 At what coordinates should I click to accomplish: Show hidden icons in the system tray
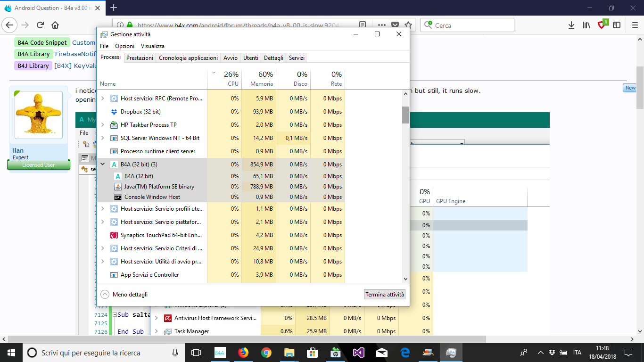coord(540,352)
